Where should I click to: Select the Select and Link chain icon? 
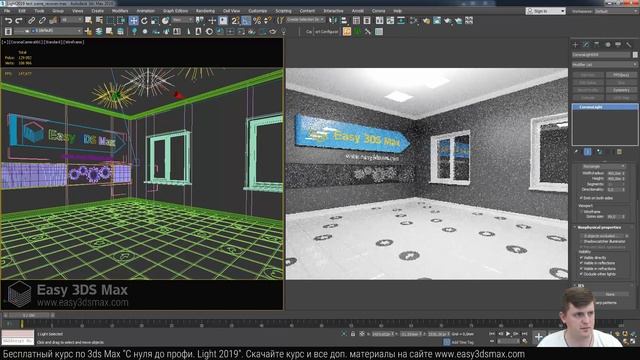(x=31, y=20)
